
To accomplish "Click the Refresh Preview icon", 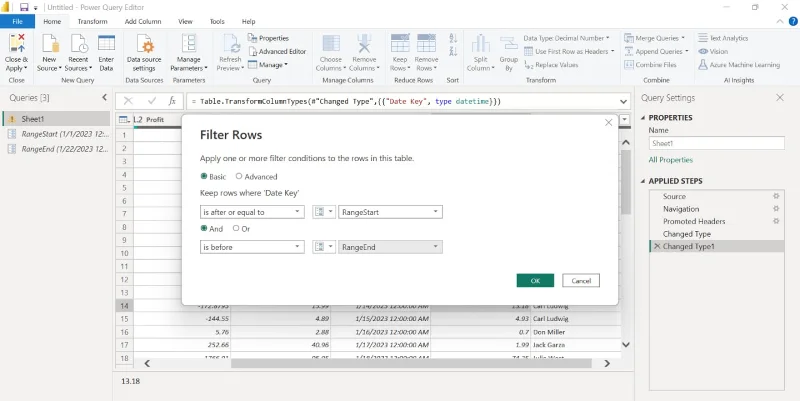I will click(x=230, y=44).
